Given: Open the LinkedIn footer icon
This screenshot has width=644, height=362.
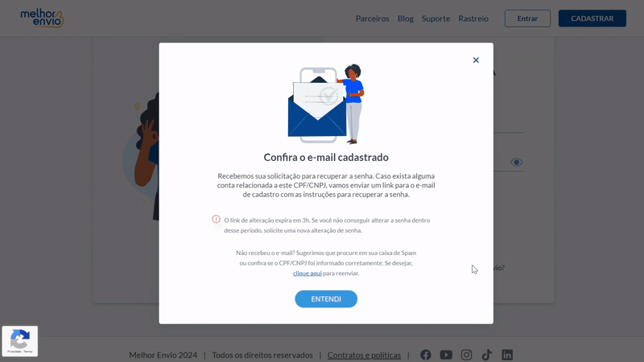Looking at the screenshot, I should coord(507,355).
